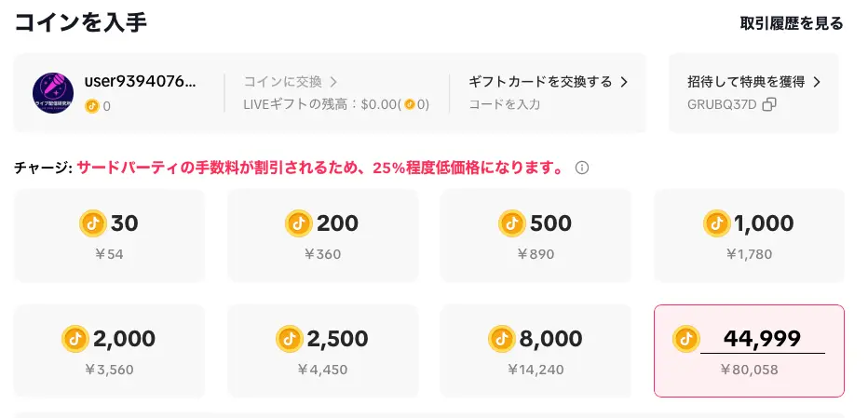Viewport: 868px width, 418px height.
Task: Click the coin icon on the 200 coins package
Action: (299, 223)
